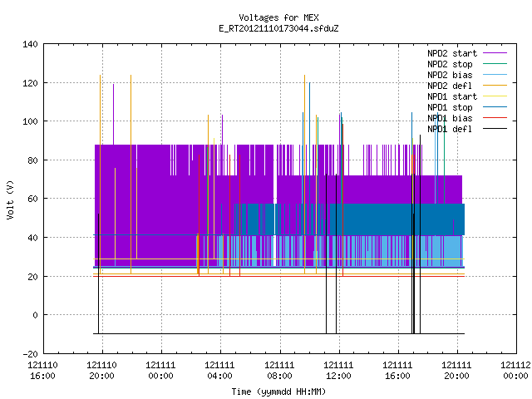Click yellow NPD1 start legend line sample
The height and width of the screenshot is (399, 532).
[x=495, y=96]
